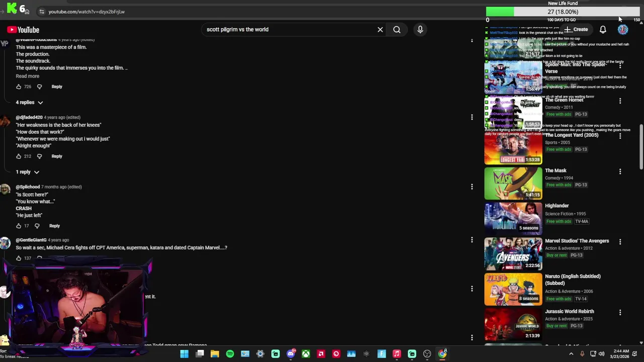
Task: Dislike the @Splichood comment
Action: pos(37,226)
